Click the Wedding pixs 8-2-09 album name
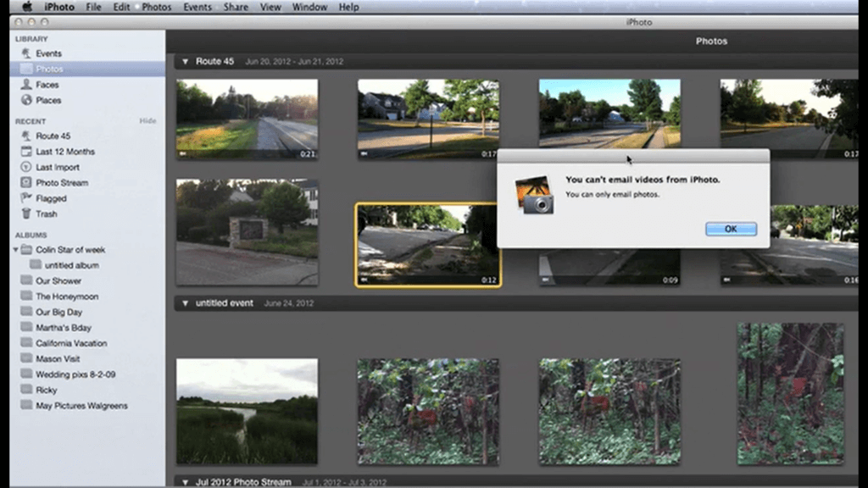 point(75,374)
